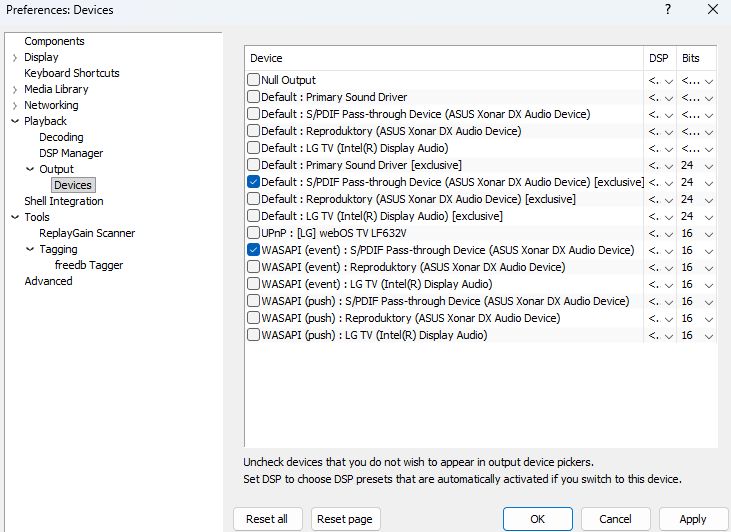Click the Reset all button

click(268, 519)
